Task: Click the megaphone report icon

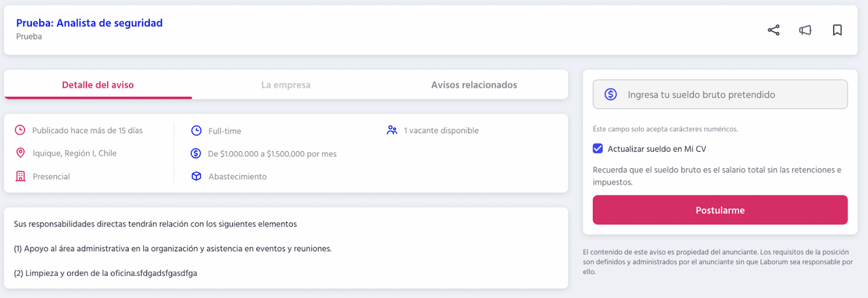Action: pyautogui.click(x=805, y=30)
